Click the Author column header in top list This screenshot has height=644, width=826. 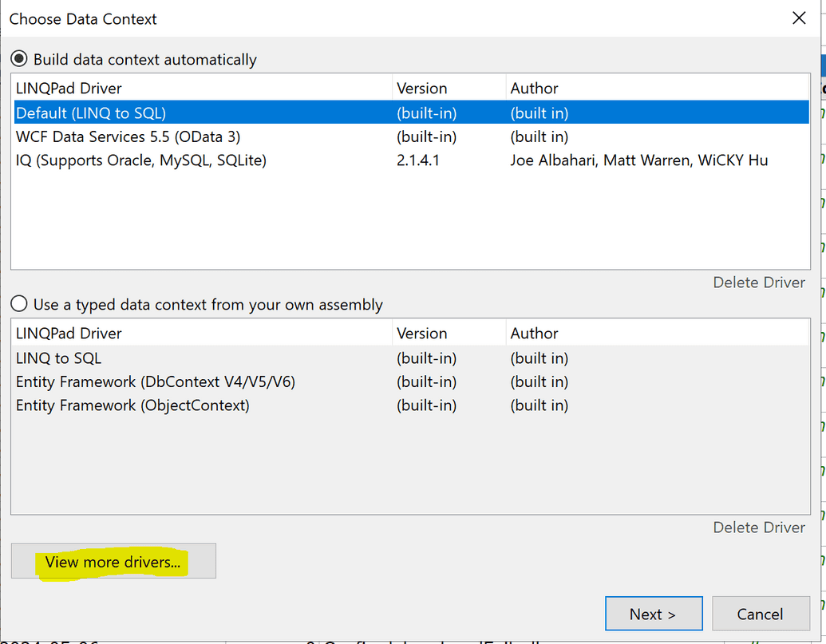[535, 88]
